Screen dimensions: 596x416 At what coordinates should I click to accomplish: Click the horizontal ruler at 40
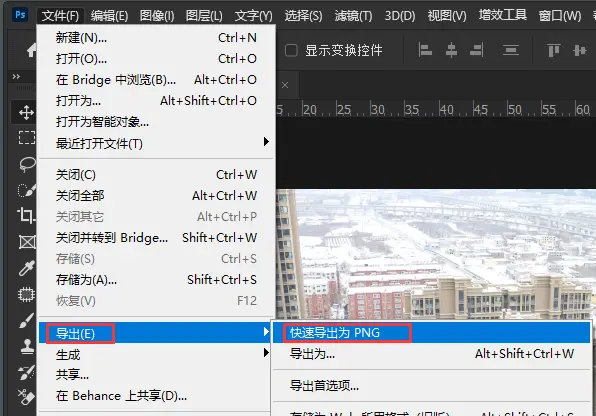(446, 110)
